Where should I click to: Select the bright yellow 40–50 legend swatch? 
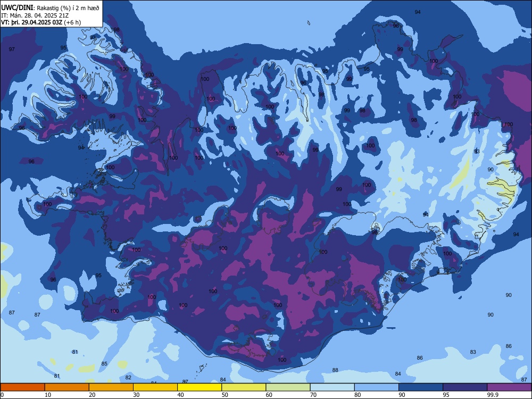point(199,387)
